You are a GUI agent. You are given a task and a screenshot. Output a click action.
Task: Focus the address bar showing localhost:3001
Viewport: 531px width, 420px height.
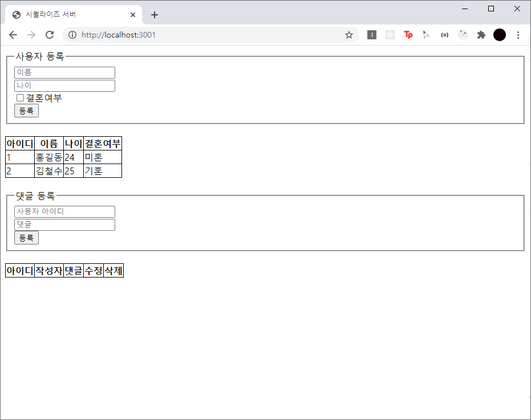210,35
